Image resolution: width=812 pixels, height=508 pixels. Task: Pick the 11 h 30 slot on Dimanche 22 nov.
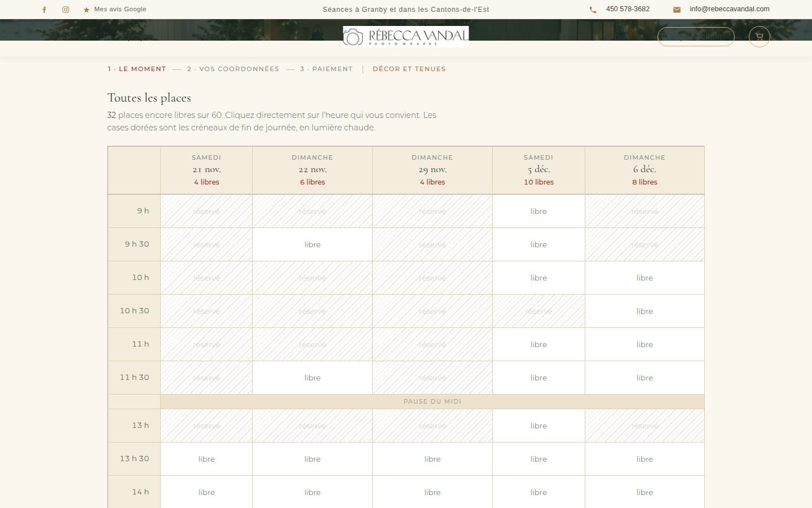tap(312, 378)
